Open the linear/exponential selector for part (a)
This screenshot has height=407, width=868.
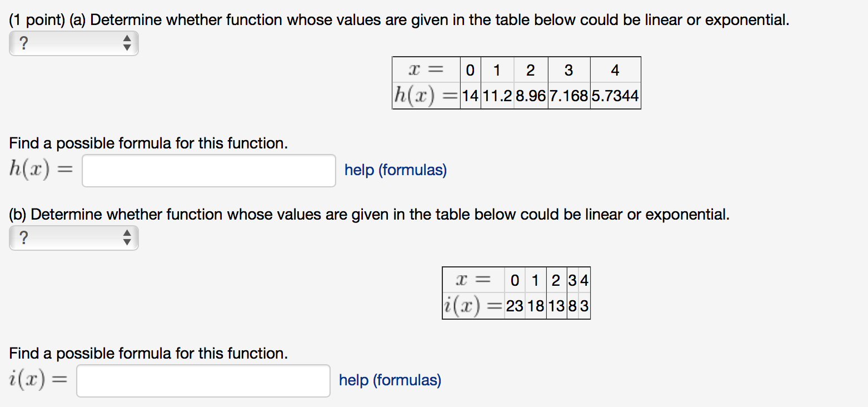coord(72,43)
